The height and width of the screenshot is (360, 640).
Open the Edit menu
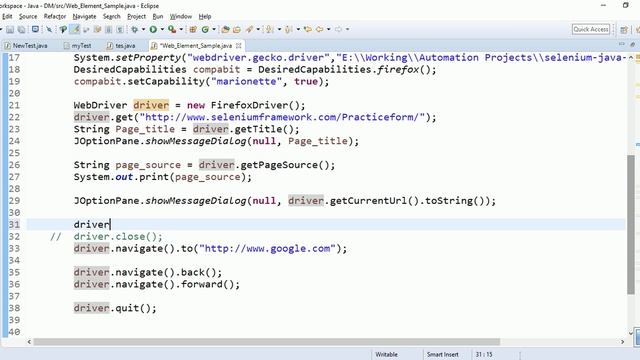[x=7, y=16]
